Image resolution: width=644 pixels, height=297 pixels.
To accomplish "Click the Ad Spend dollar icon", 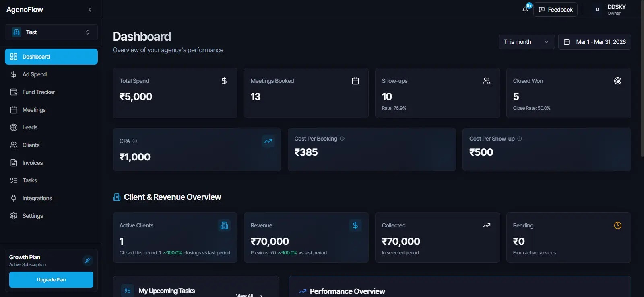I will [x=14, y=74].
